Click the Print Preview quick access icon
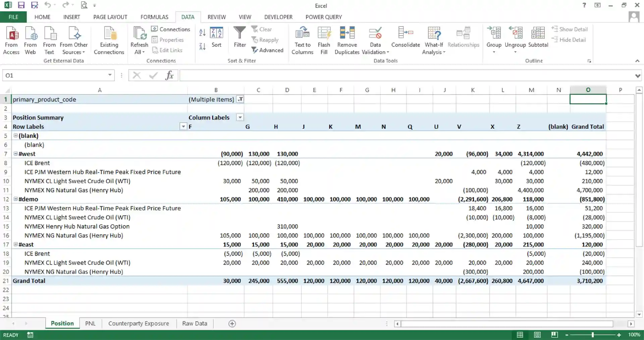644x340 pixels. click(84, 5)
